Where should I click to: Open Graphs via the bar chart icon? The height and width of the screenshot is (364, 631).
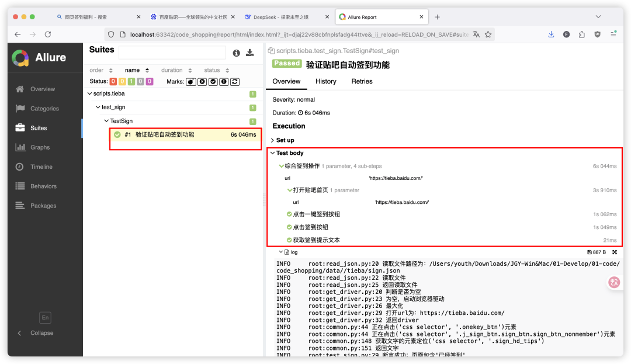click(x=20, y=147)
